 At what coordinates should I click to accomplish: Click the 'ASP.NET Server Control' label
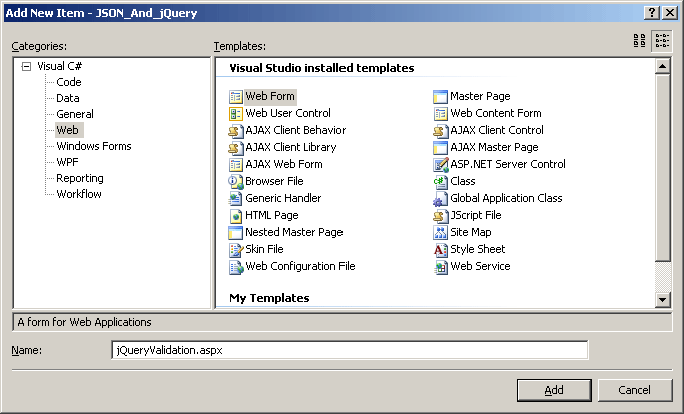pos(508,164)
